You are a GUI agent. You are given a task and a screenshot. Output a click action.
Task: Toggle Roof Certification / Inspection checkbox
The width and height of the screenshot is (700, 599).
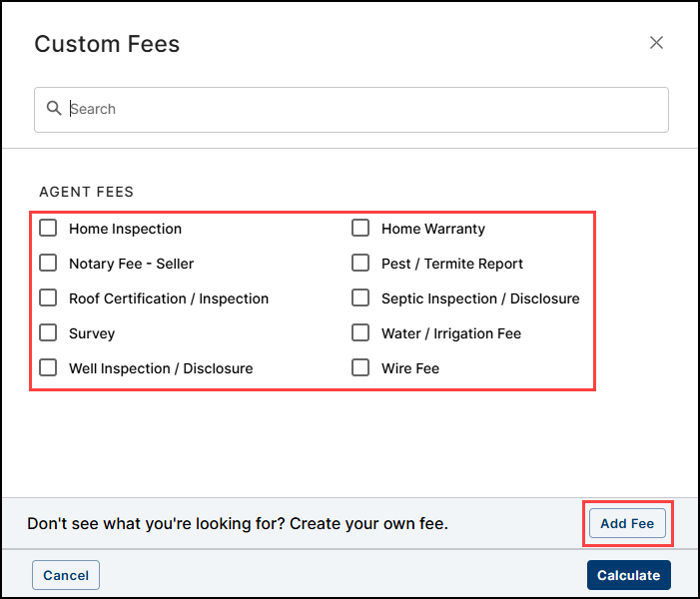click(48, 299)
